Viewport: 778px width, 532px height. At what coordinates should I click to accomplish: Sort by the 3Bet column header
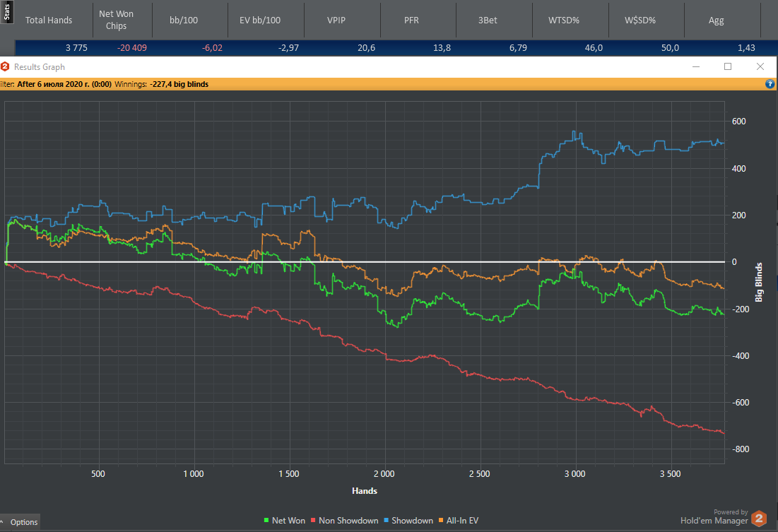(488, 20)
